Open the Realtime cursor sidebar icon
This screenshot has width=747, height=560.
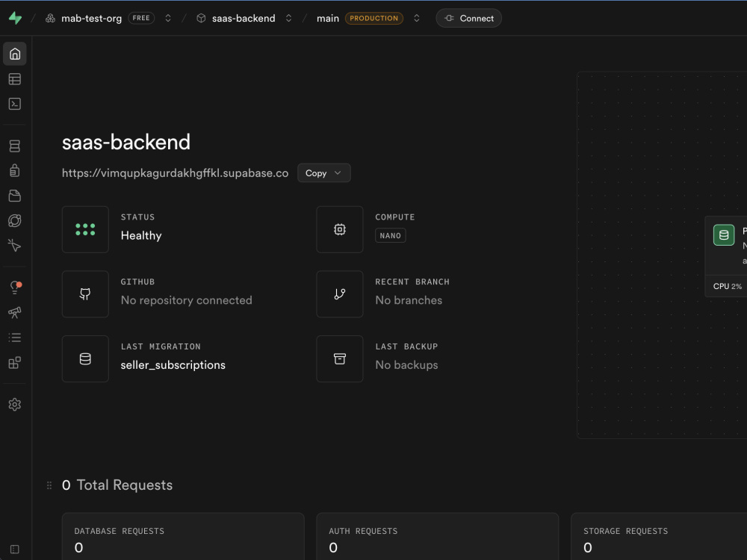click(x=15, y=245)
